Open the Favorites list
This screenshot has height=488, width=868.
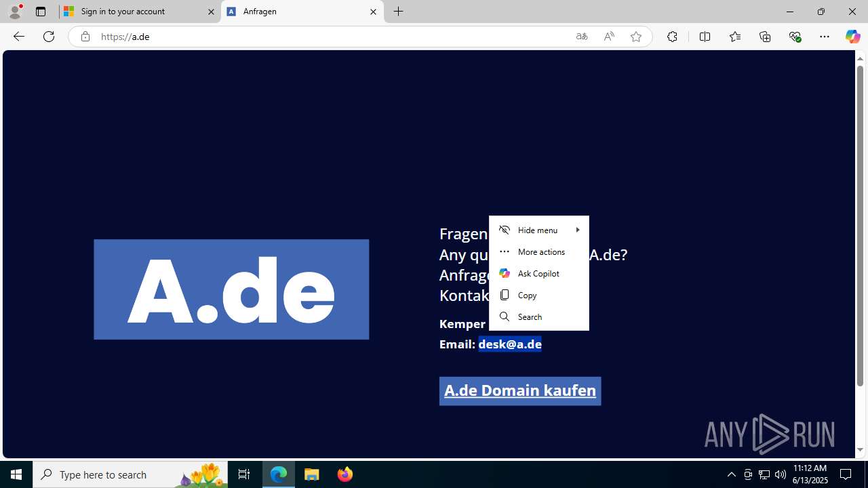click(734, 37)
